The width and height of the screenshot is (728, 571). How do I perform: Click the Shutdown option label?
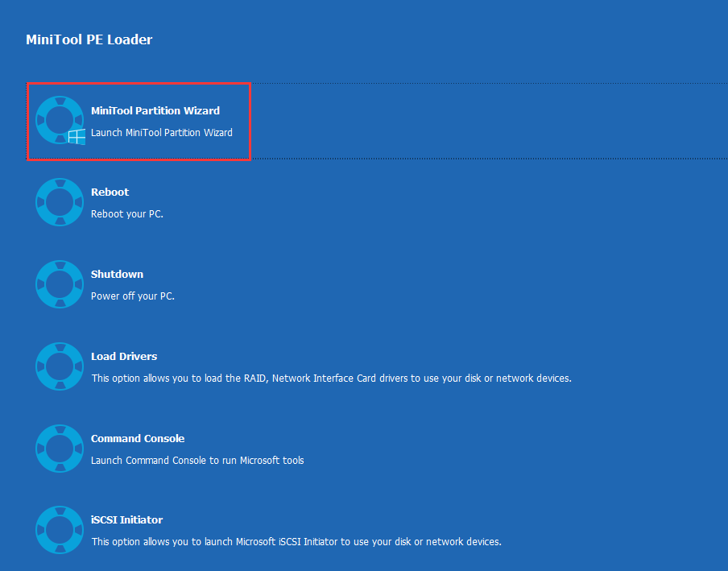[x=117, y=274]
